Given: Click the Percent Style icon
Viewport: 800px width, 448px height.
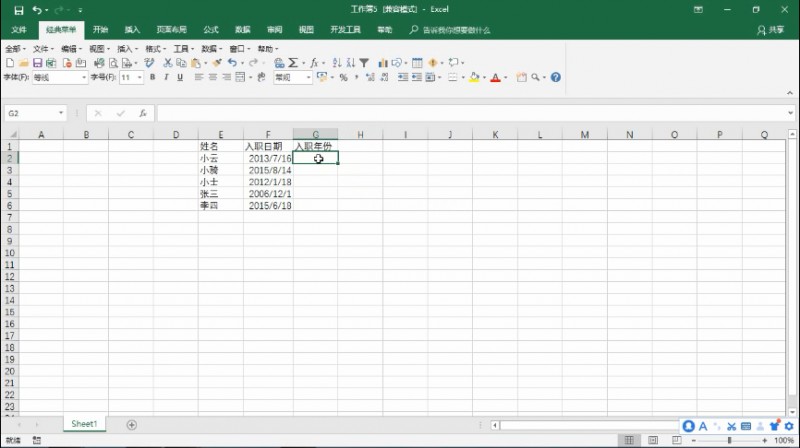Looking at the screenshot, I should click(x=343, y=78).
